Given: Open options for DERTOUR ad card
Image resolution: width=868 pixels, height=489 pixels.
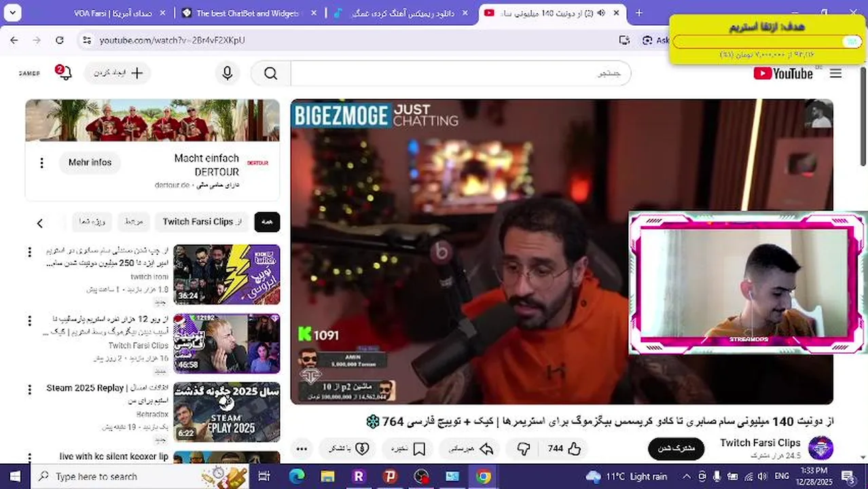Looking at the screenshot, I should pyautogui.click(x=41, y=163).
